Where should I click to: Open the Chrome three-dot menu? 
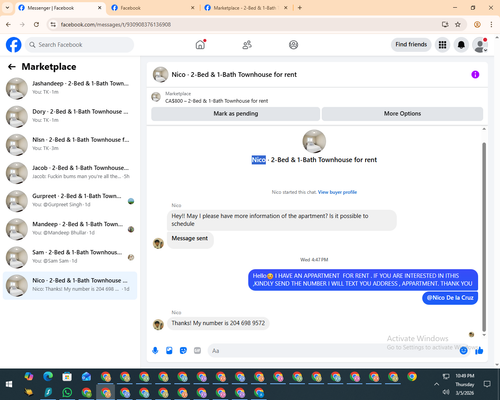click(491, 24)
